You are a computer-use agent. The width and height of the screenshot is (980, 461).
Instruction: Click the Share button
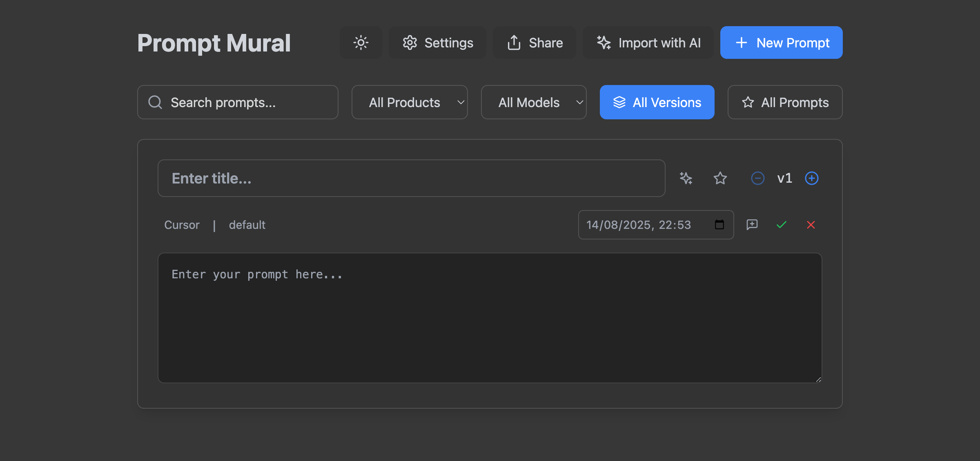[x=534, y=43]
